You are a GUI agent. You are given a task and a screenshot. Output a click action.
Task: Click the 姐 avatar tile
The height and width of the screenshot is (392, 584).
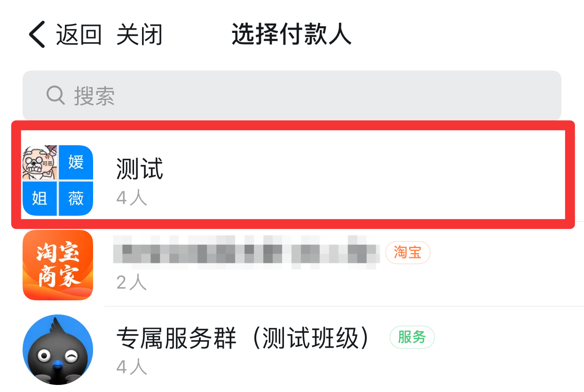click(39, 199)
